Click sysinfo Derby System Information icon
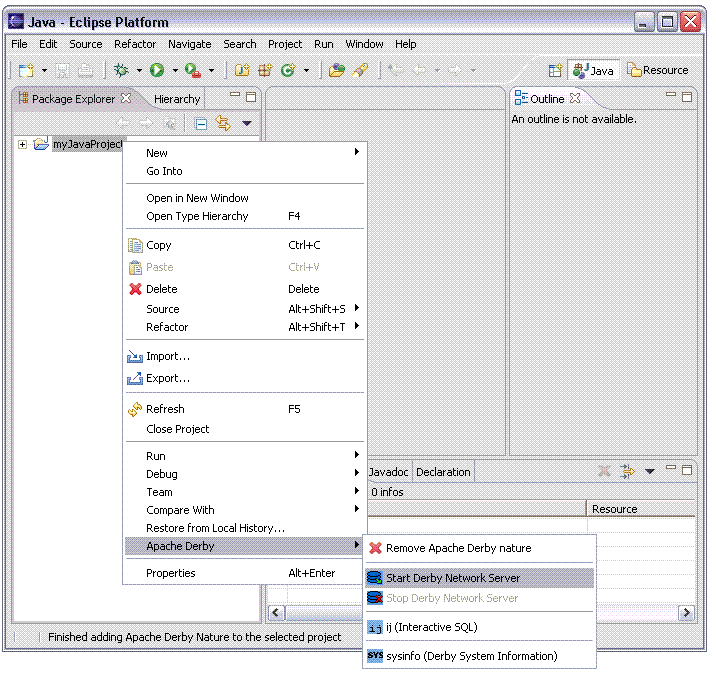Screen dimensions: 716x686 pyautogui.click(x=375, y=656)
